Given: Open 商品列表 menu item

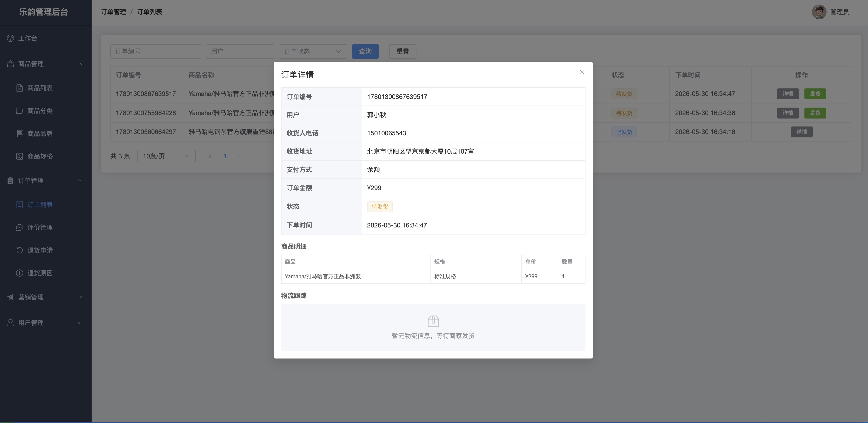Looking at the screenshot, I should (x=46, y=88).
